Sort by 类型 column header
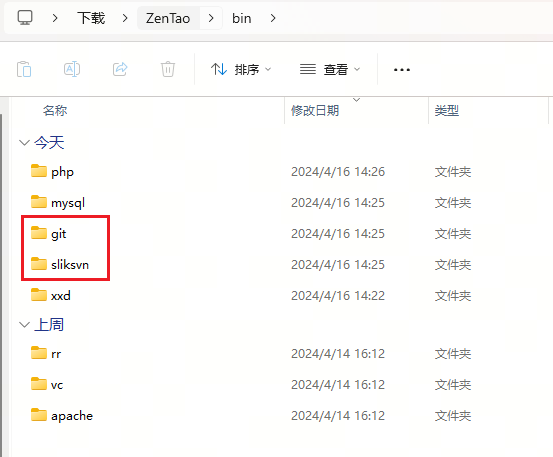The width and height of the screenshot is (553, 457). point(446,110)
